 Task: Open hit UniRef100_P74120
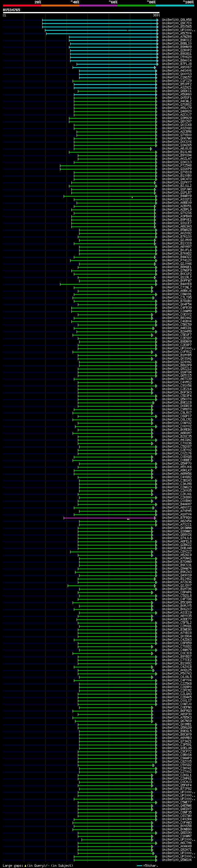click(x=177, y=260)
